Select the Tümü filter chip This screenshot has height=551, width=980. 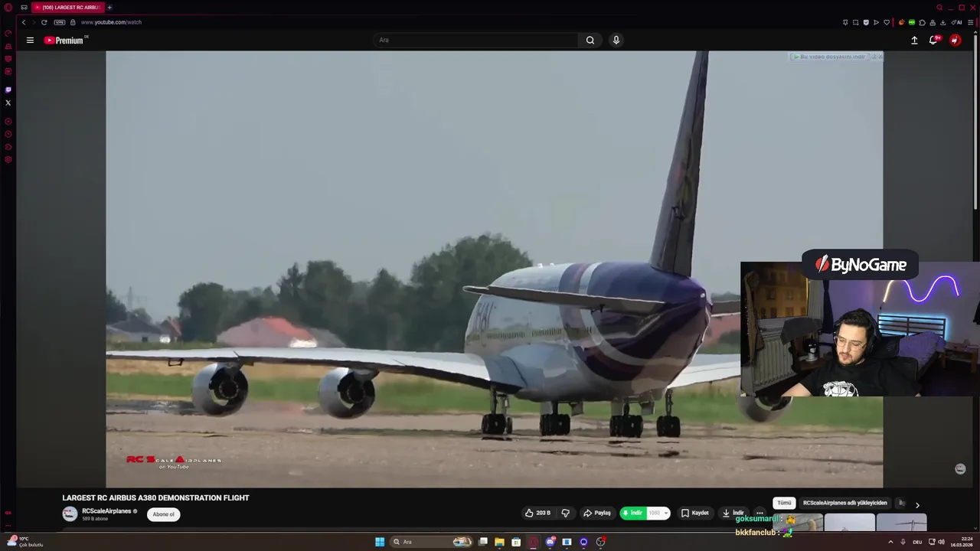pos(784,503)
